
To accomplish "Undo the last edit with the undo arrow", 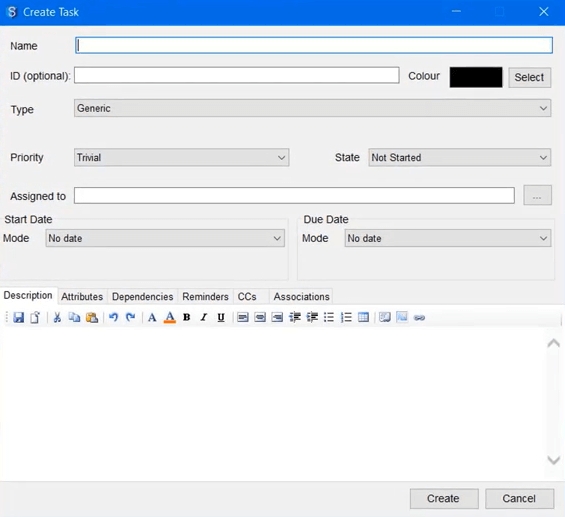I will tap(114, 317).
